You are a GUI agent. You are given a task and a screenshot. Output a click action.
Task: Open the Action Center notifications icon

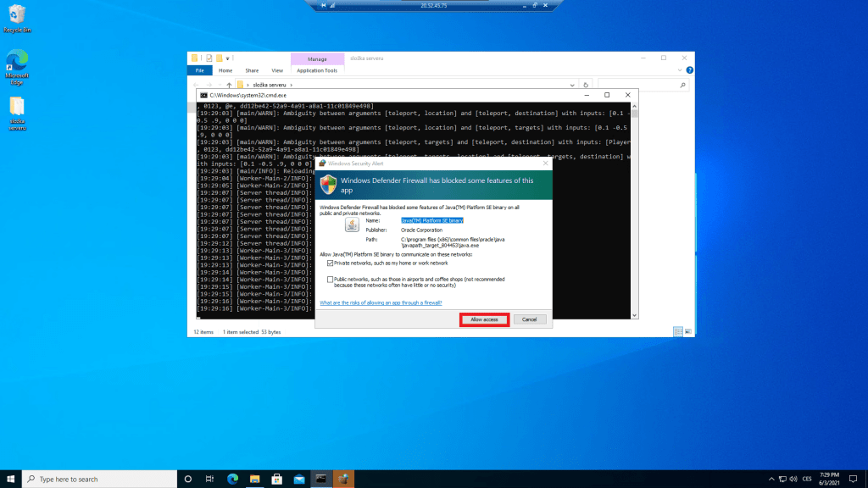point(853,480)
